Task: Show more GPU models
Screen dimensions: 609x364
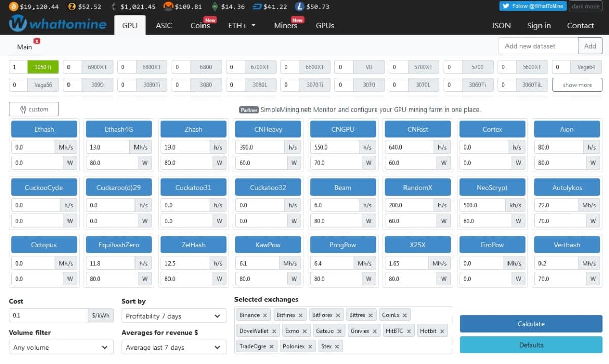Action: tap(577, 85)
